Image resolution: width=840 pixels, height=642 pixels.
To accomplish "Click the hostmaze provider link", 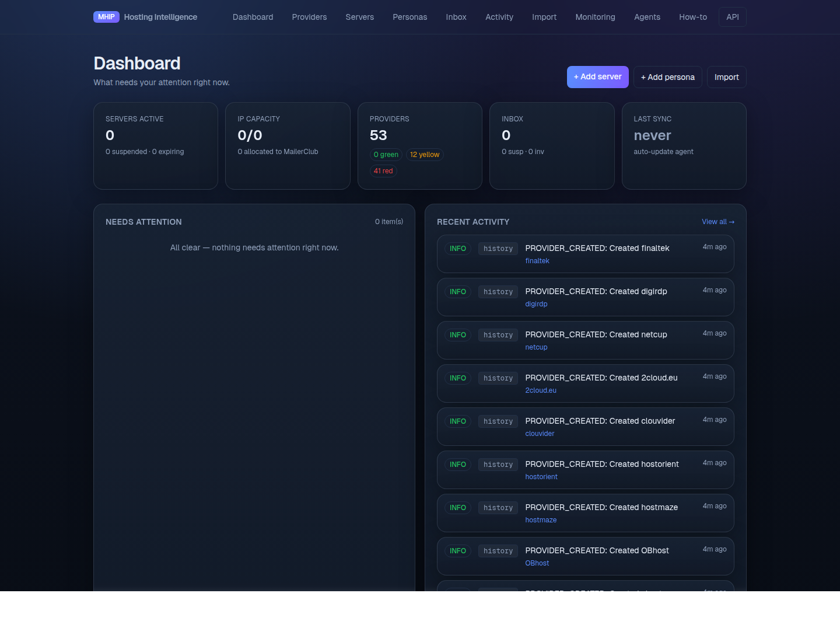I will (541, 520).
